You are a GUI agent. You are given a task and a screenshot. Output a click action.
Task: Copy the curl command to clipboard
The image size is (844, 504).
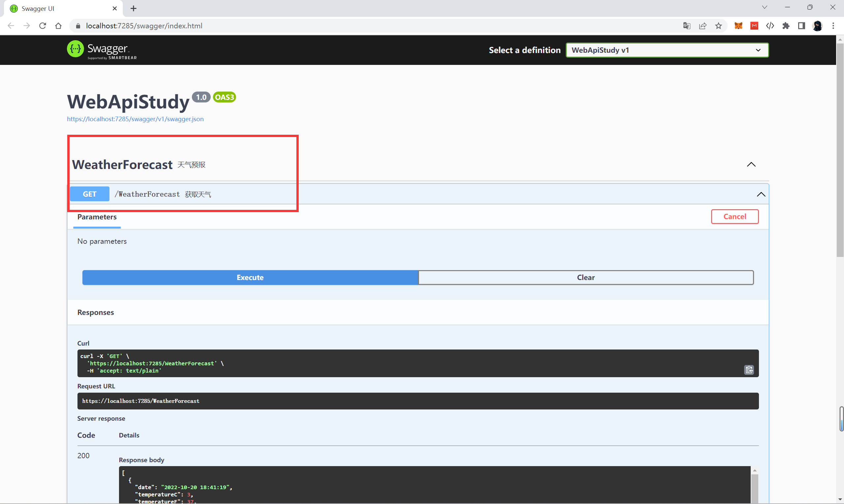[749, 370]
